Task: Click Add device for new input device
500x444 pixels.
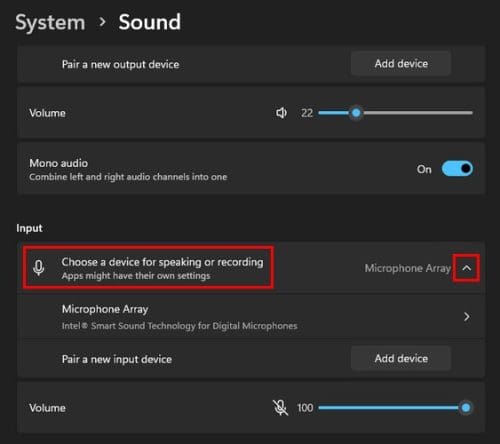Action: [401, 358]
